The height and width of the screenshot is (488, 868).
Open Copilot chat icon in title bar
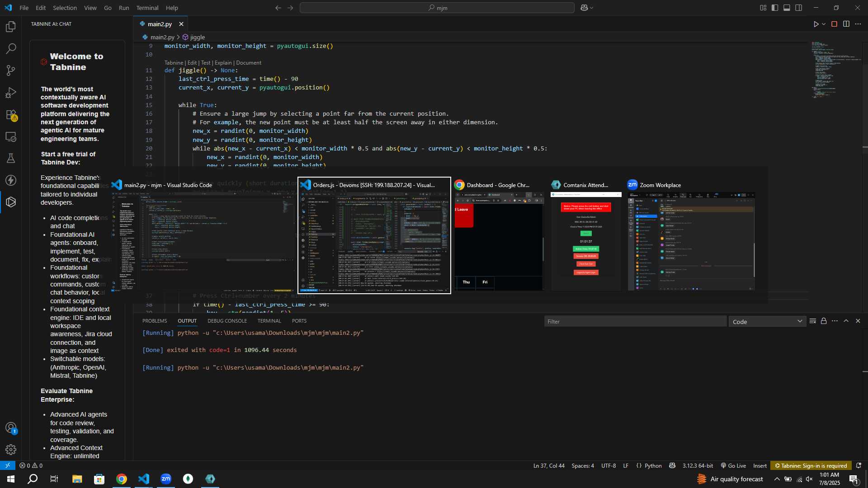point(584,8)
